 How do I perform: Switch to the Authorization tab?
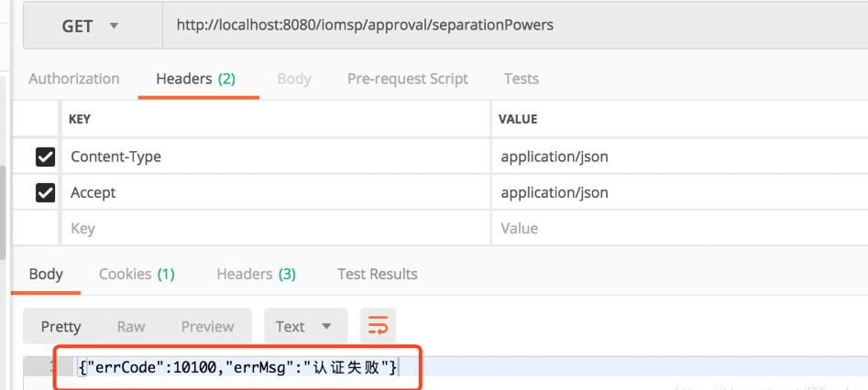click(x=74, y=79)
